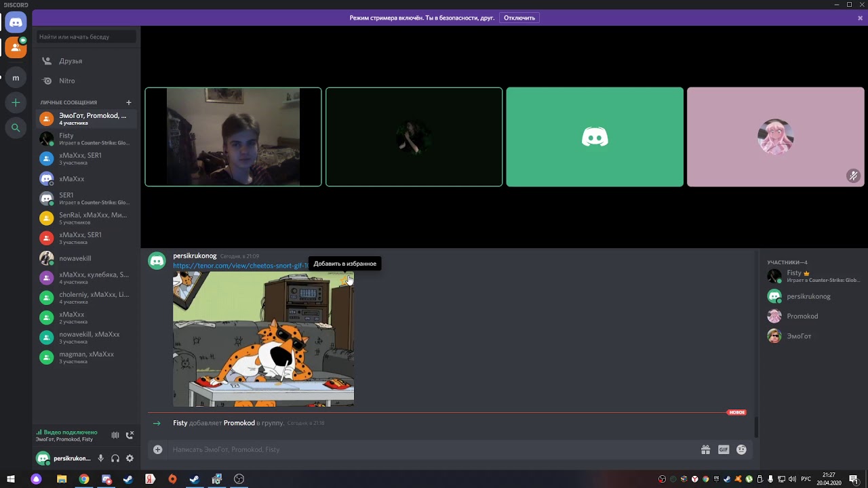Add a server with the plus icon
The height and width of the screenshot is (488, 868).
16,102
